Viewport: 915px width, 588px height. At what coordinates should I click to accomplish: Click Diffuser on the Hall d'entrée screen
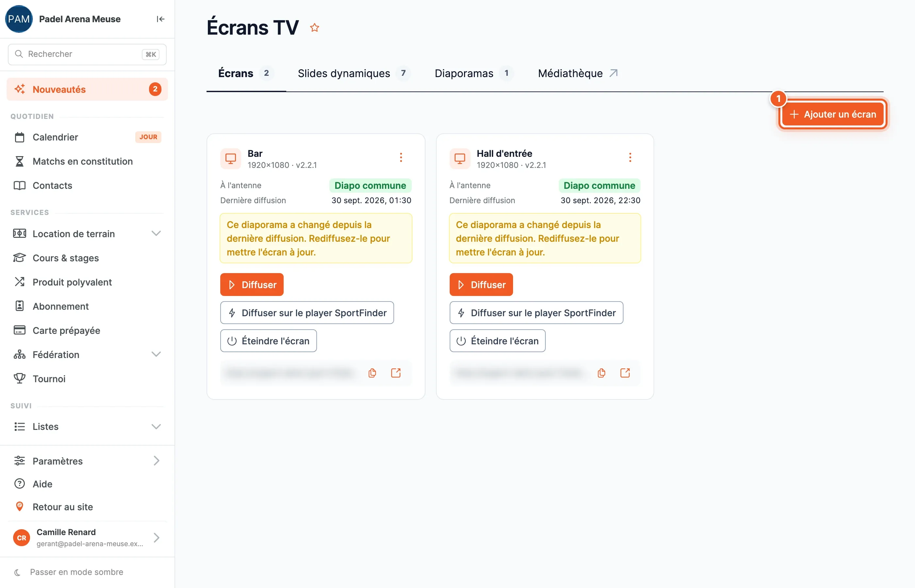pos(481,285)
